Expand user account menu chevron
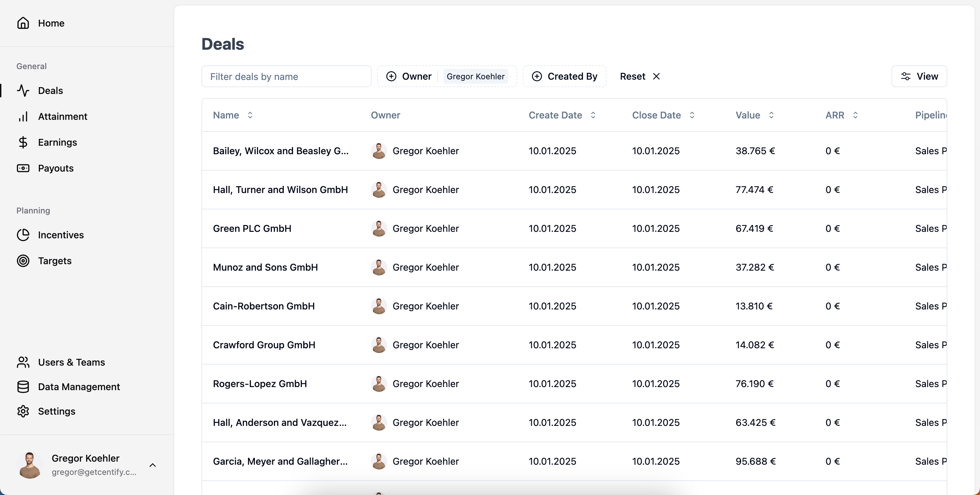This screenshot has width=980, height=495. pos(152,465)
